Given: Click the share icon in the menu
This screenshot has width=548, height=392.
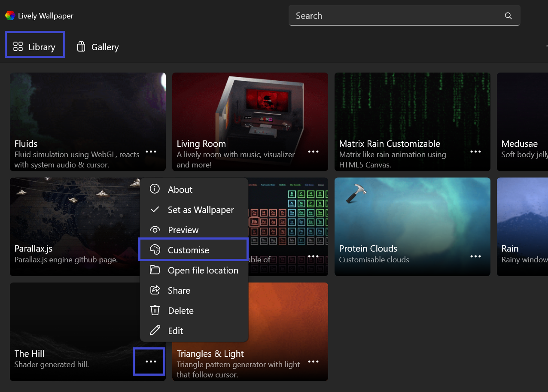Looking at the screenshot, I should (155, 290).
